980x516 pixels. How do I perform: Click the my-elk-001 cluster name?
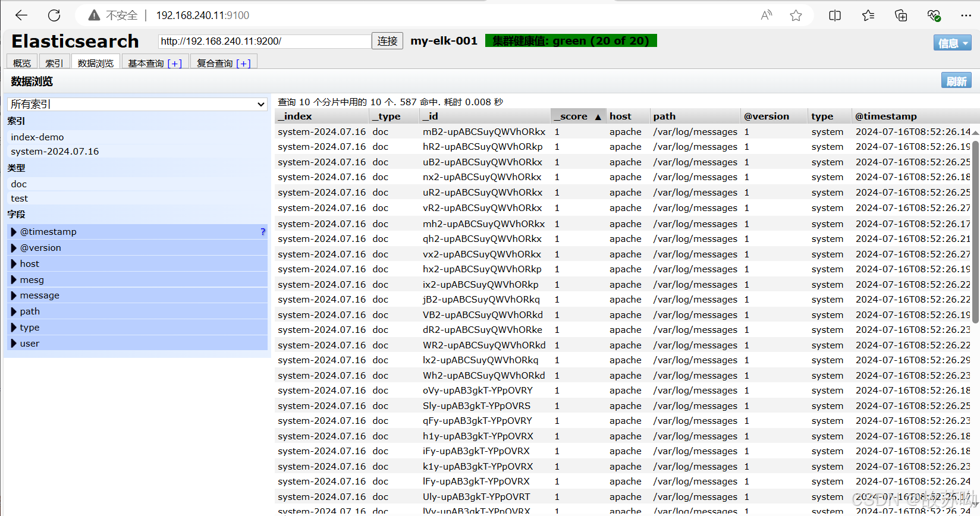(x=444, y=41)
